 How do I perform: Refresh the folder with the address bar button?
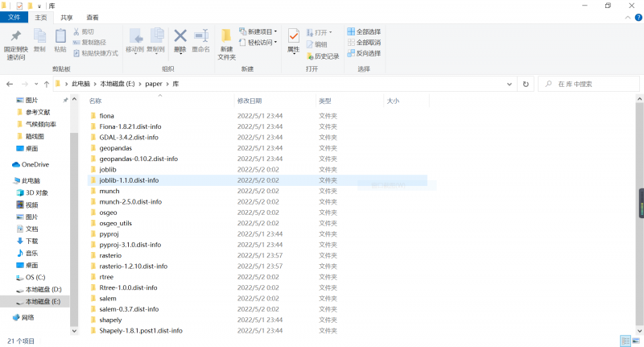click(x=526, y=84)
